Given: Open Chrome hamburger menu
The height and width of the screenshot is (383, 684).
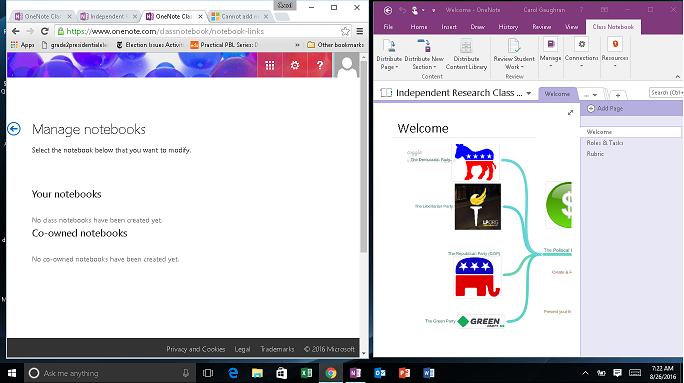Looking at the screenshot, I should coord(360,31).
